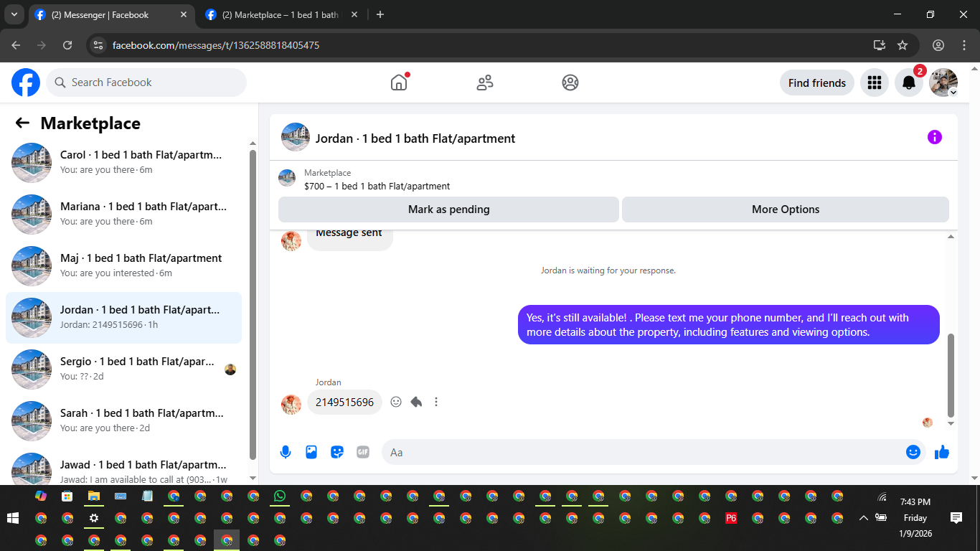Open more options for 2149515696 message
980x551 pixels.
pyautogui.click(x=436, y=402)
